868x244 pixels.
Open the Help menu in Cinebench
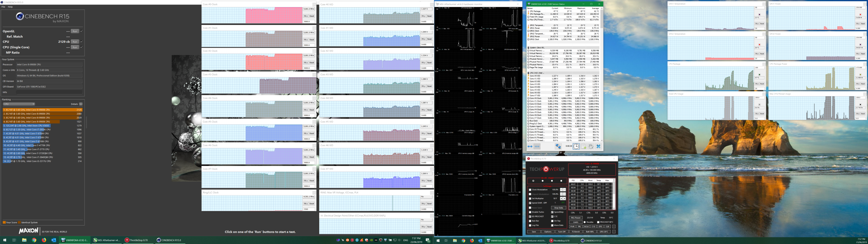pos(10,7)
